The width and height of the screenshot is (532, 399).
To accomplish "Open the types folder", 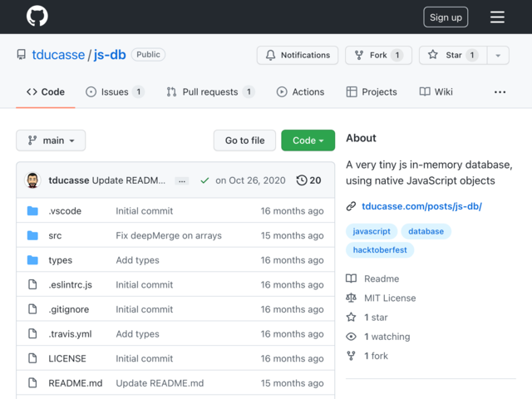I will [61, 260].
